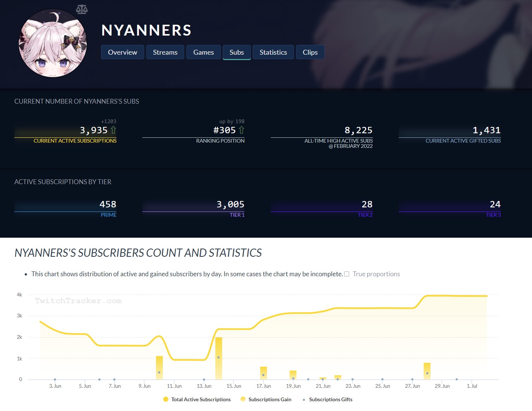Click the yellow gain bar at 28 Jun
Viewport: 532px width, 411px height.
427,371
